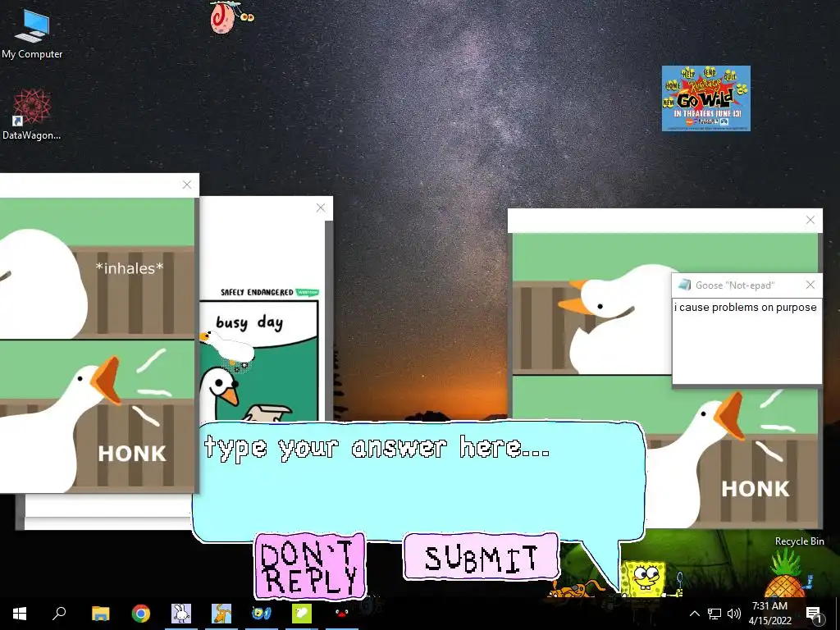Switch to the white bunny taskbar app
840x630 pixels.
[181, 614]
